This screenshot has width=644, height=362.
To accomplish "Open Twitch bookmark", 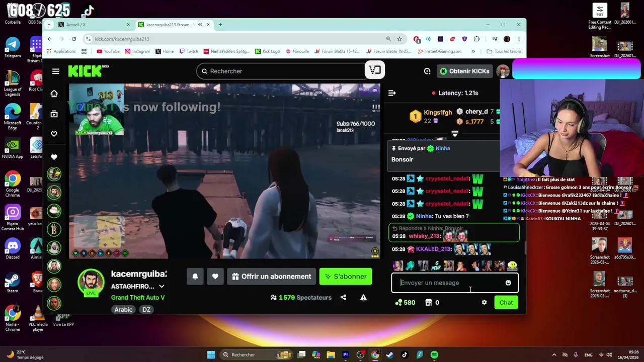I will tap(189, 51).
